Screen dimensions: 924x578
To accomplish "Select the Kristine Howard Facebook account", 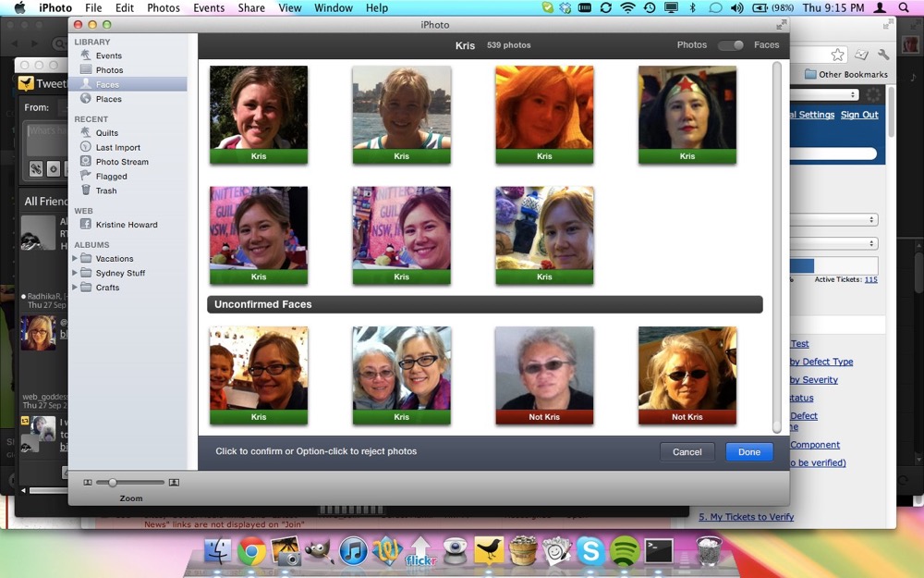I will (126, 225).
